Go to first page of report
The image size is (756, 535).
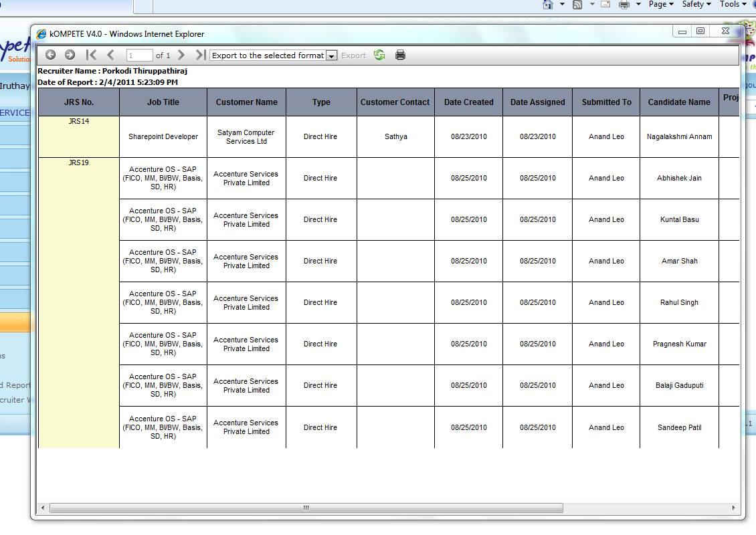point(91,55)
